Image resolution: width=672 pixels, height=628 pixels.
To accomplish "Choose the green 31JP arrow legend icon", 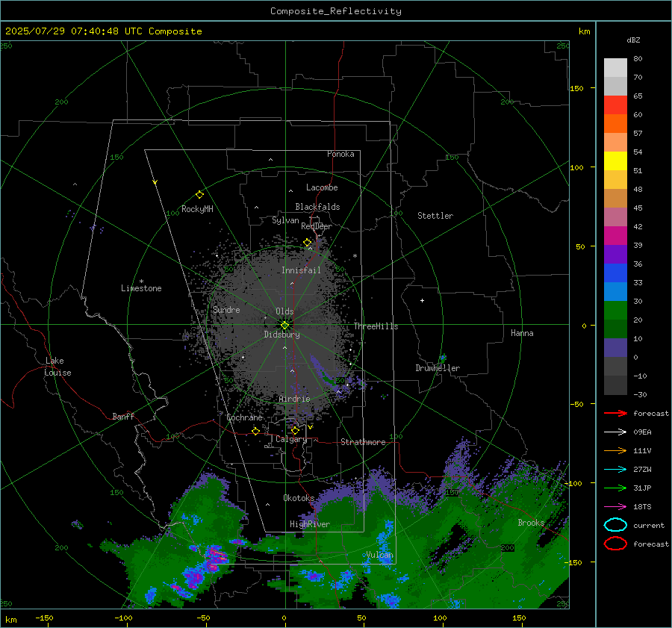I will click(x=615, y=488).
